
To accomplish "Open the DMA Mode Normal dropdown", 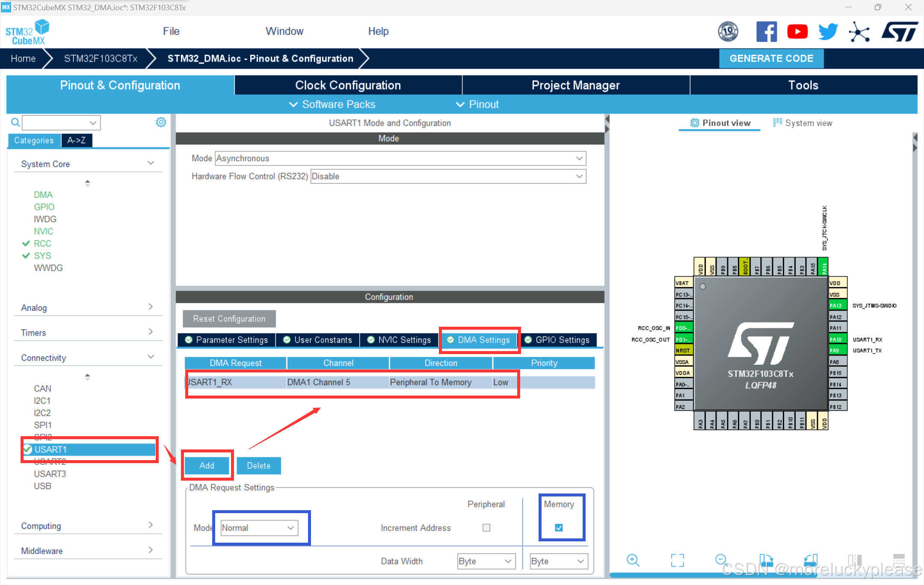I will (x=259, y=528).
